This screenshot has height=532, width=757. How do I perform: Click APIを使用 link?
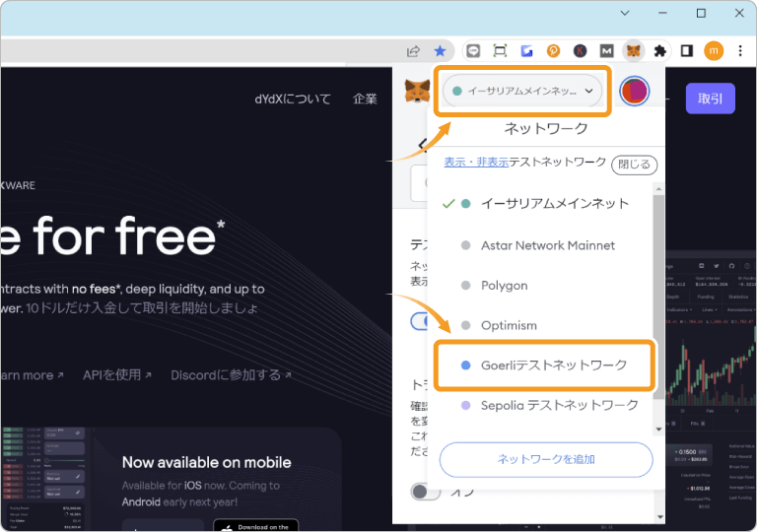point(117,375)
